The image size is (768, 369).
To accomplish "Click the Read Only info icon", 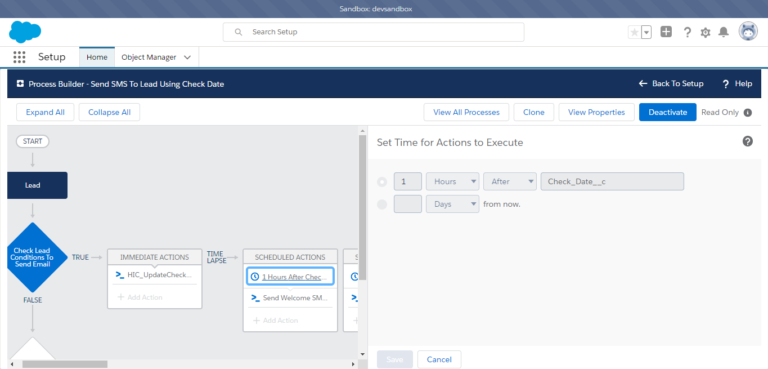I will (x=747, y=113).
